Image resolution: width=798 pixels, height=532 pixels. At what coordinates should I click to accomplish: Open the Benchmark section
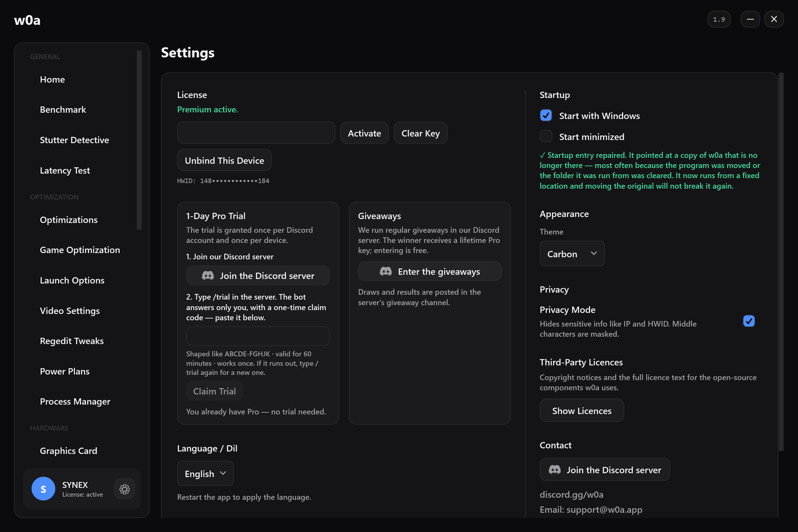click(x=63, y=110)
